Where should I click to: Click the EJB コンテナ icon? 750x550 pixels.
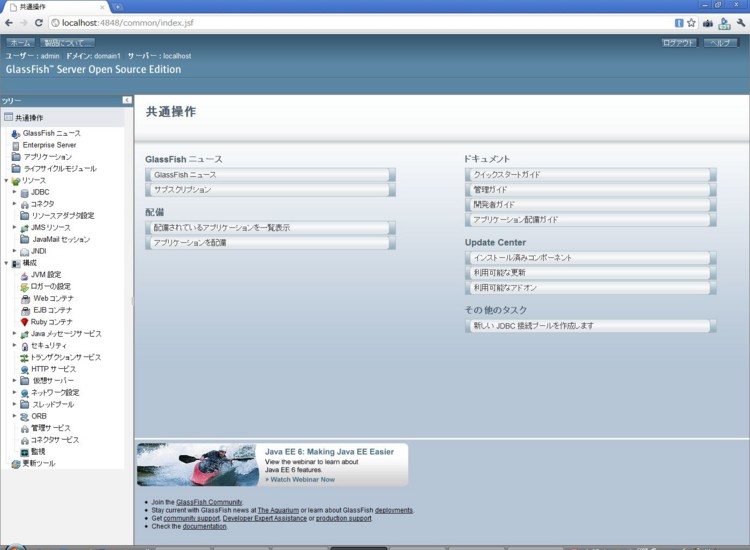(25, 310)
